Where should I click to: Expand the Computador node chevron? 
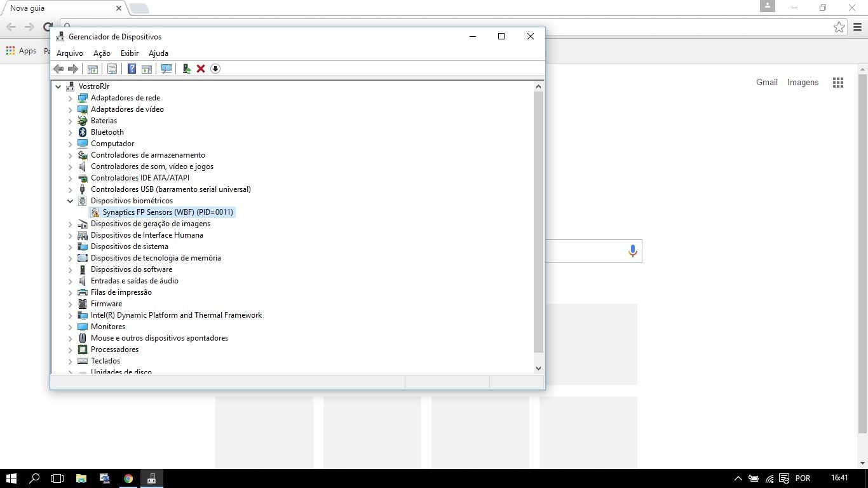click(x=70, y=144)
